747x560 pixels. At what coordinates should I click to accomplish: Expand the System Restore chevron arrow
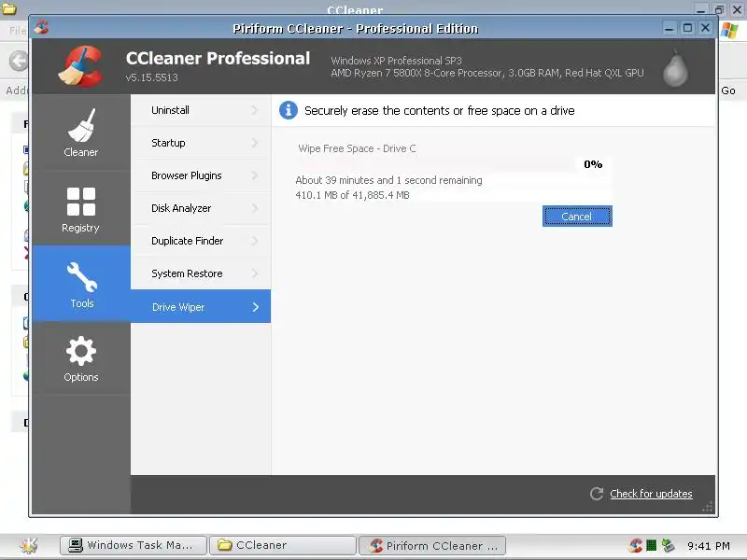tap(255, 273)
